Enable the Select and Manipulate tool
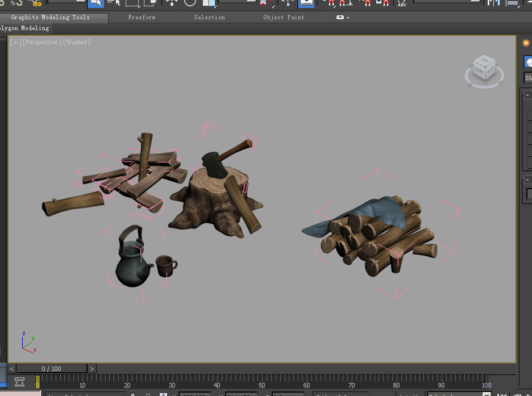This screenshot has width=532, height=396. click(288, 3)
